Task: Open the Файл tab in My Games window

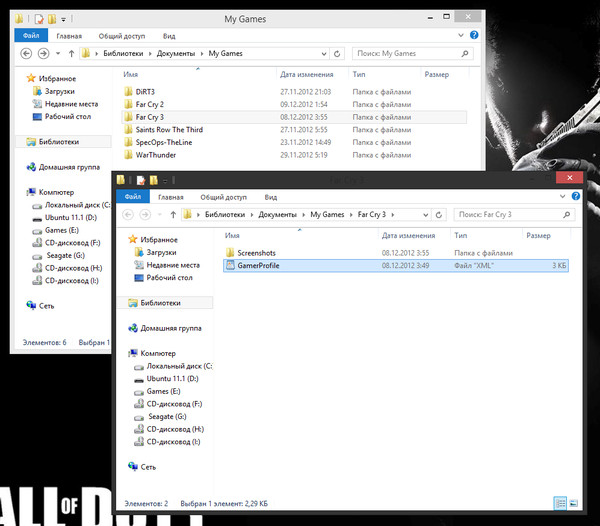Action: [x=31, y=36]
